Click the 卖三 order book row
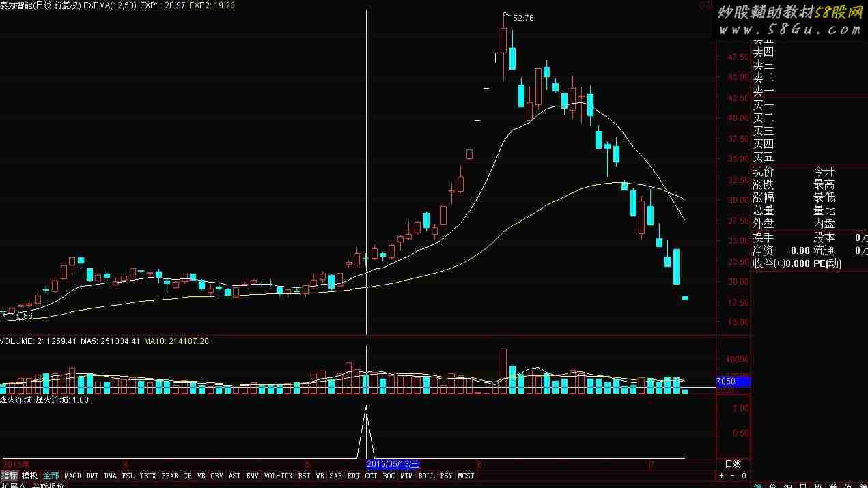Image resolution: width=868 pixels, height=488 pixels. (764, 65)
